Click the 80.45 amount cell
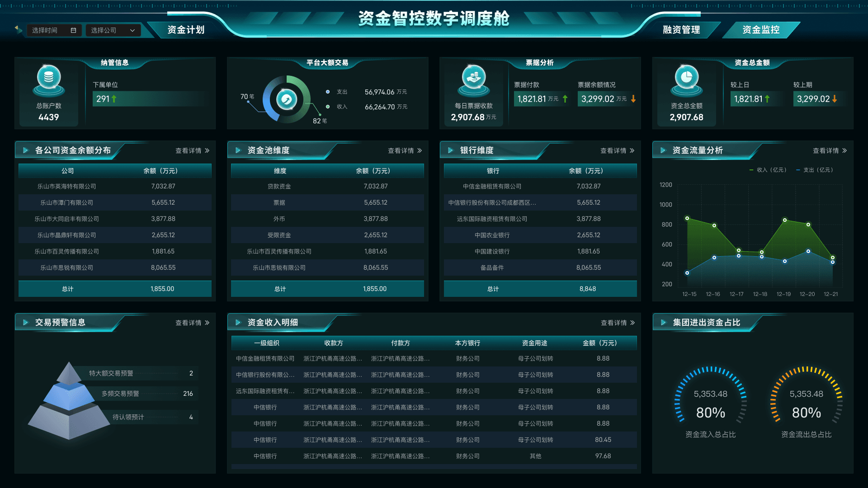The width and height of the screenshot is (868, 488). (x=603, y=440)
